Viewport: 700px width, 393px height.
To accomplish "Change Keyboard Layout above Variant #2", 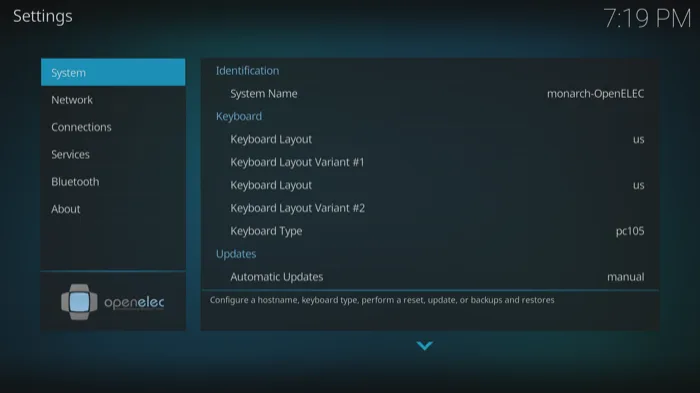I will pyautogui.click(x=430, y=185).
